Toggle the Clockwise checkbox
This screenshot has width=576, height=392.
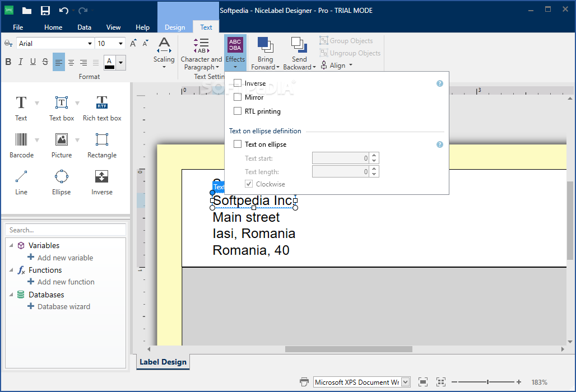tap(249, 184)
